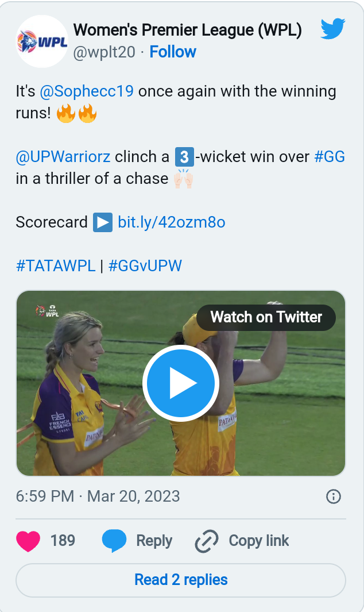Open the tweet info circle icon
The width and height of the screenshot is (364, 612).
[x=333, y=496]
